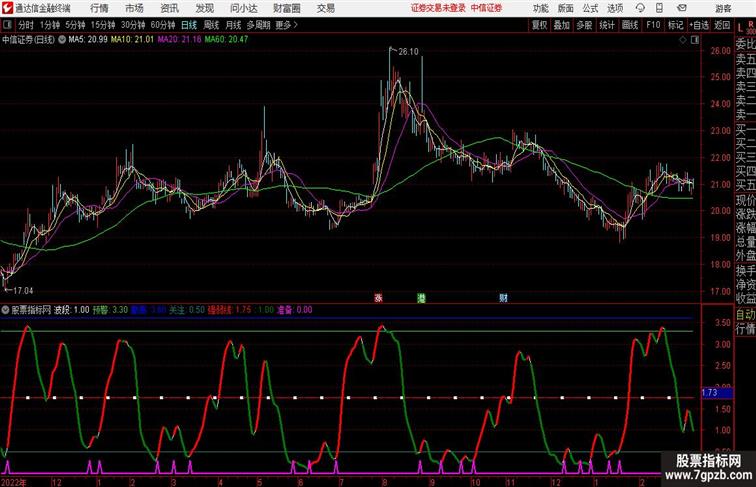Click the 17.04 low price label
This screenshot has width=756, height=487.
[x=23, y=291]
